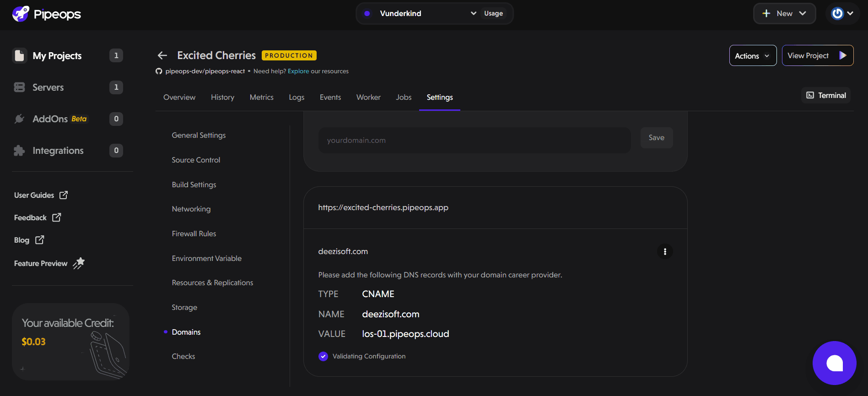This screenshot has height=396, width=868.
Task: Open User Guides external link
Action: point(41,195)
